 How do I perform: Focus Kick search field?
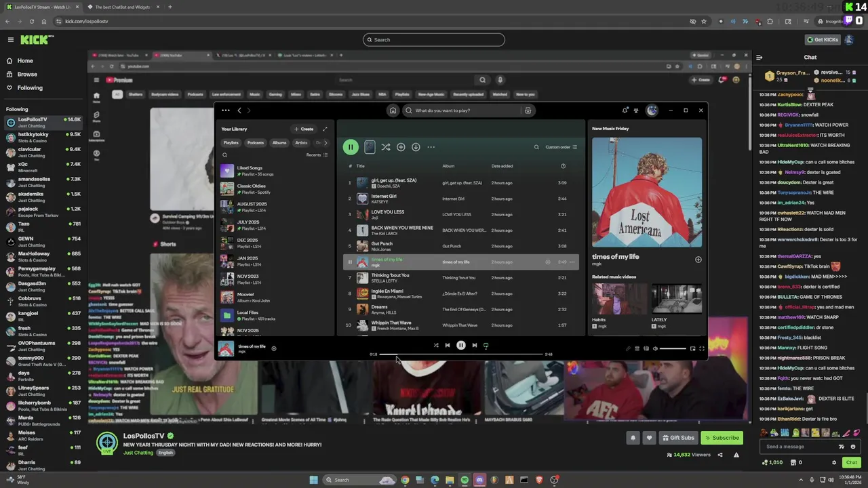click(434, 39)
